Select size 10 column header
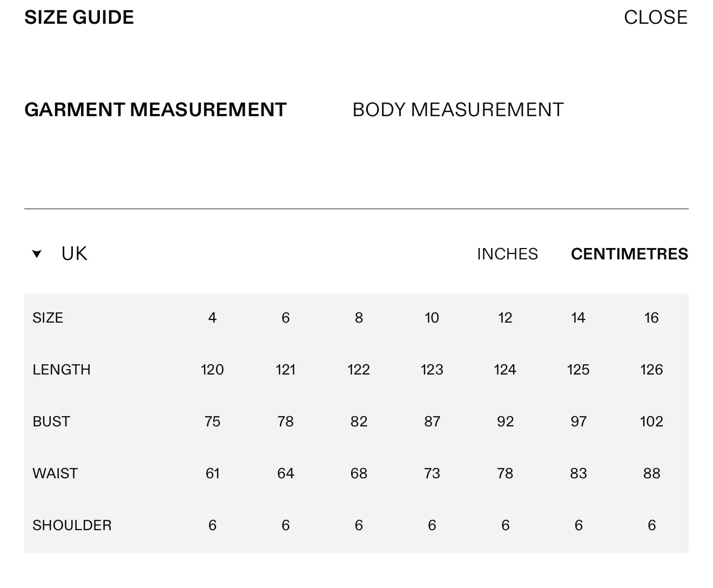Image resolution: width=713 pixels, height=588 pixels. tap(432, 318)
